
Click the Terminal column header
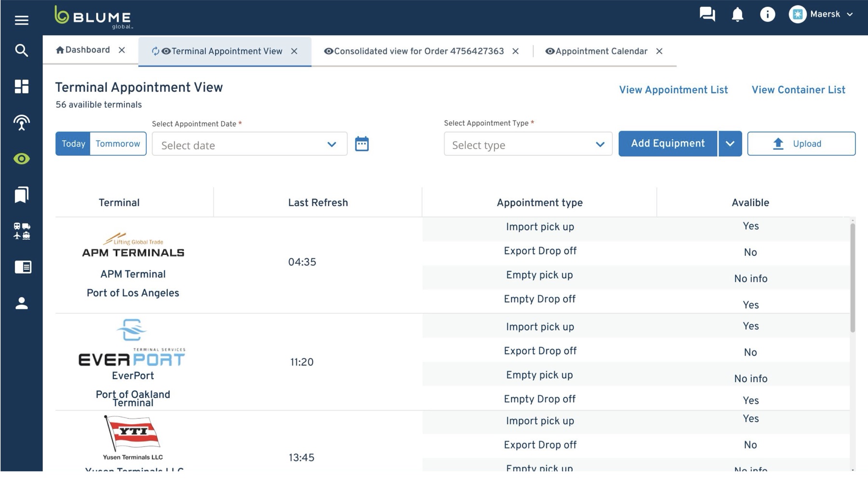coord(119,203)
